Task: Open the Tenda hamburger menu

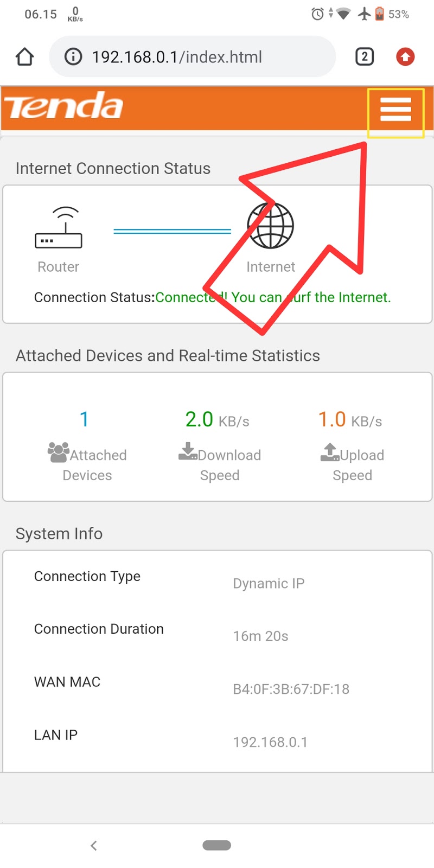Action: click(x=395, y=110)
